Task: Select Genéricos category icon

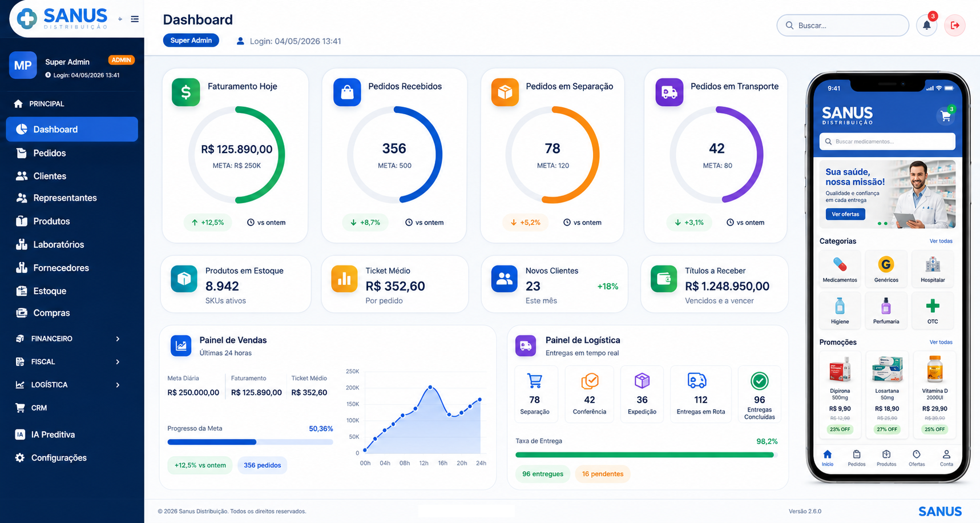Action: tap(886, 264)
